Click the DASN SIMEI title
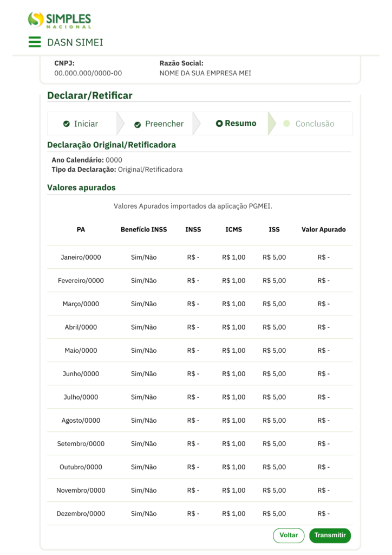Image resolution: width=392 pixels, height=555 pixels. (75, 42)
